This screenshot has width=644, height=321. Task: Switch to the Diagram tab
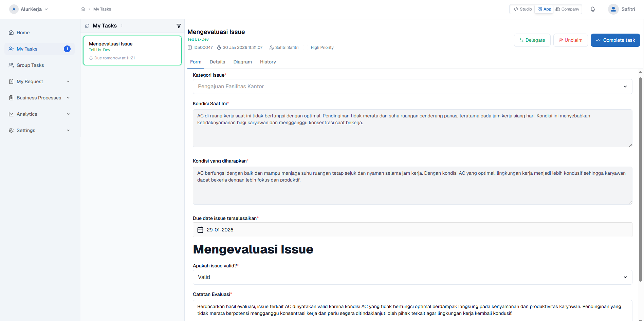(x=242, y=62)
